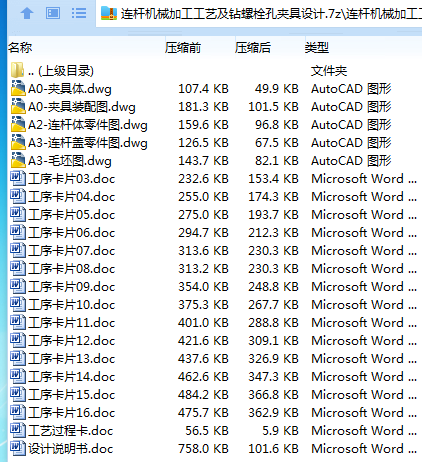Click the 484.2 KB size value
Screen dimensions: 422x462
pyautogui.click(x=203, y=395)
